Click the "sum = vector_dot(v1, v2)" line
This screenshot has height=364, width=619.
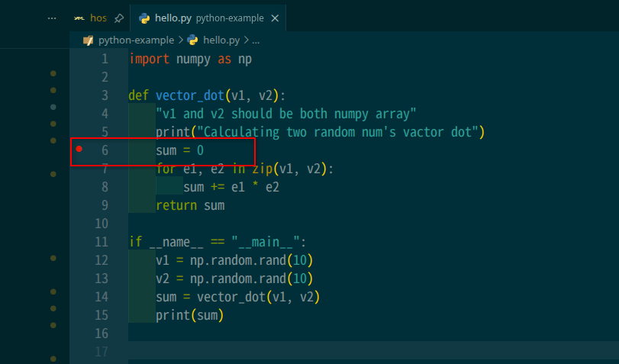pyautogui.click(x=238, y=297)
